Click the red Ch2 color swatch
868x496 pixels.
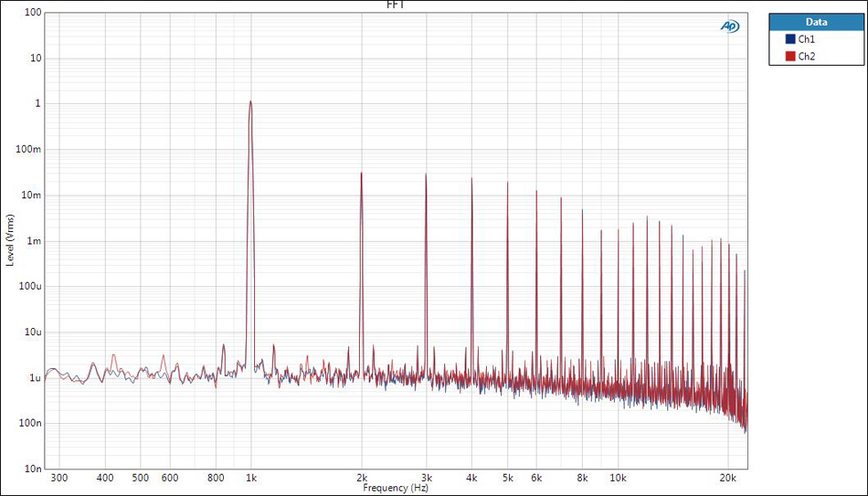pos(790,56)
